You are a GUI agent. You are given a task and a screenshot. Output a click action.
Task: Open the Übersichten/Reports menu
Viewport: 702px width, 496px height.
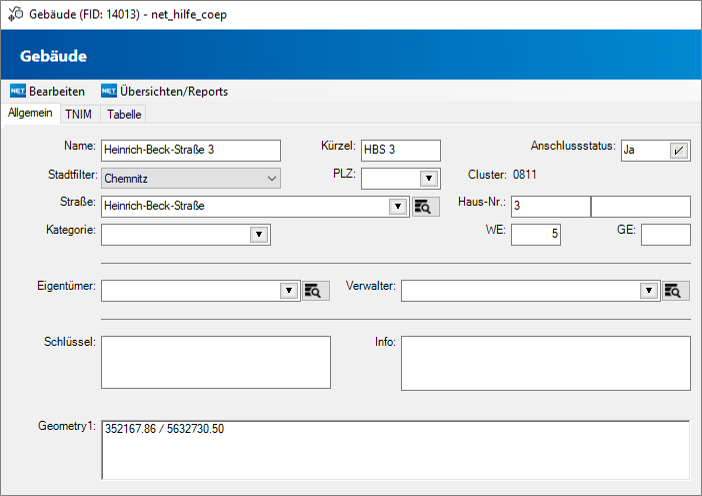point(165,91)
